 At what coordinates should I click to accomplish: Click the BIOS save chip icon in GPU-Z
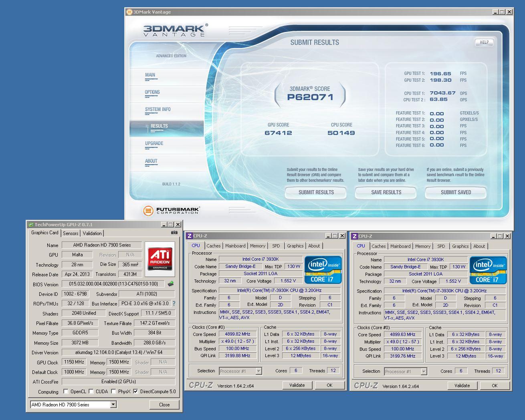click(x=171, y=284)
